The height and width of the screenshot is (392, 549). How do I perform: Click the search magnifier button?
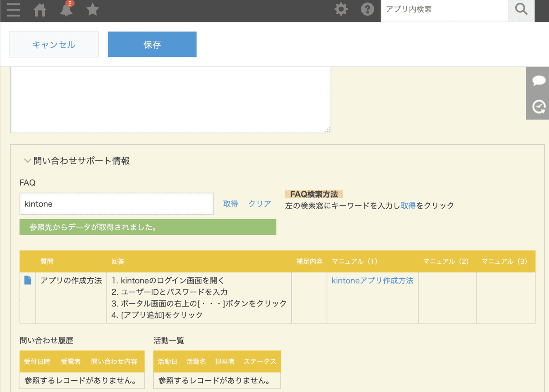tap(521, 9)
